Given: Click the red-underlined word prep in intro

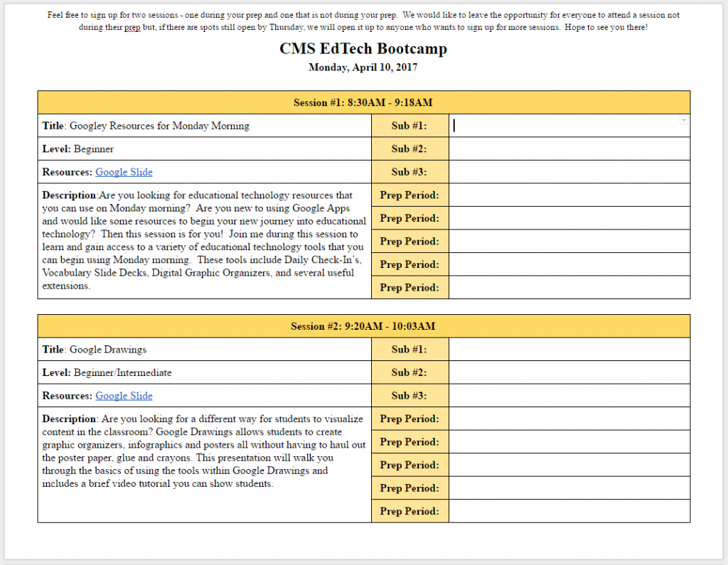Looking at the screenshot, I should pyautogui.click(x=132, y=28).
